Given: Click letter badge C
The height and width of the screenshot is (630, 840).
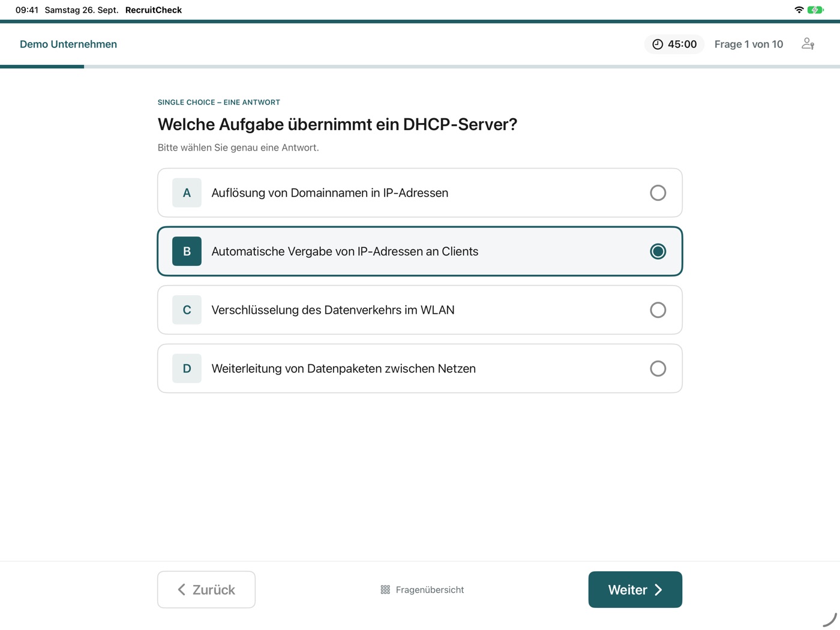Looking at the screenshot, I should [x=187, y=310].
